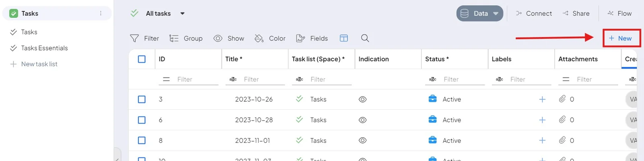Open the Tasks workspace three-dot menu

pos(101,13)
